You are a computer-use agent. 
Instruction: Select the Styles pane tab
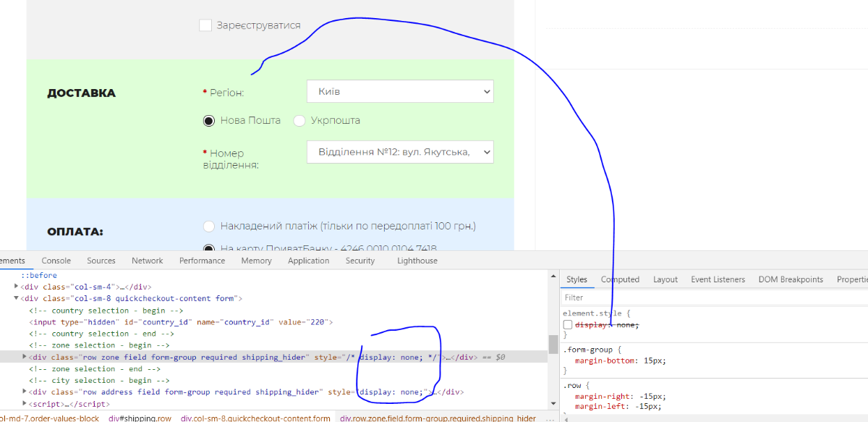pos(576,279)
